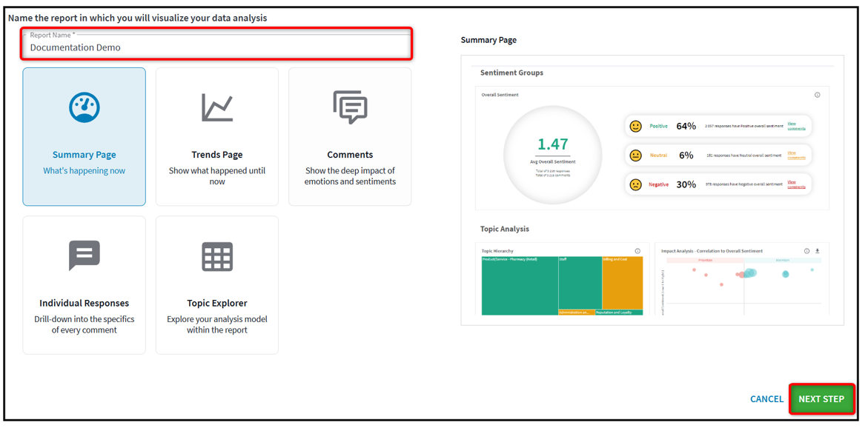The width and height of the screenshot is (868, 428).
Task: Click CANCEL to dismiss the dialog
Action: (x=766, y=398)
